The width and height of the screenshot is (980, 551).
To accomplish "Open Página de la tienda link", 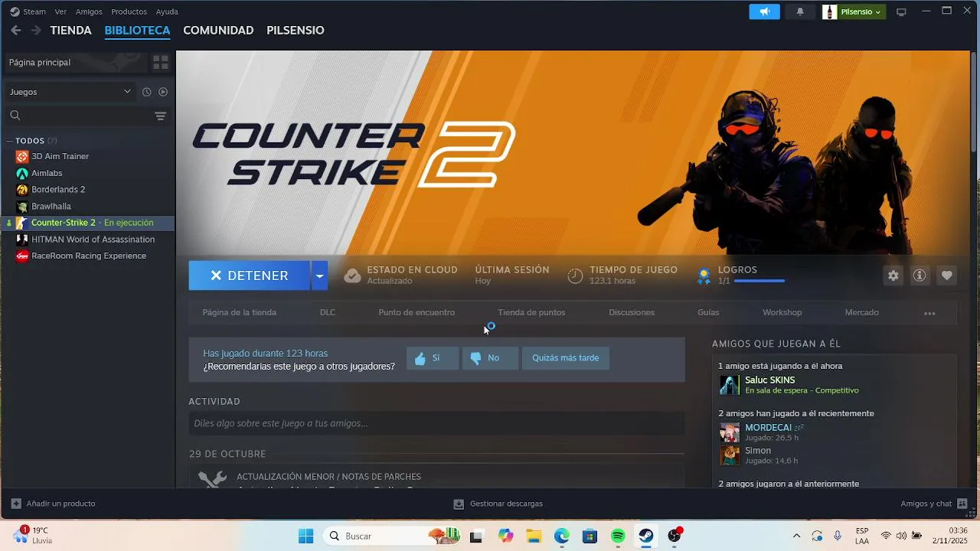I will (239, 312).
